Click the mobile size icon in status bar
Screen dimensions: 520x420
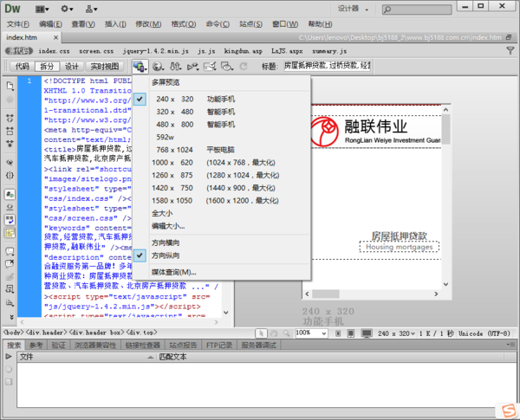click(338, 333)
